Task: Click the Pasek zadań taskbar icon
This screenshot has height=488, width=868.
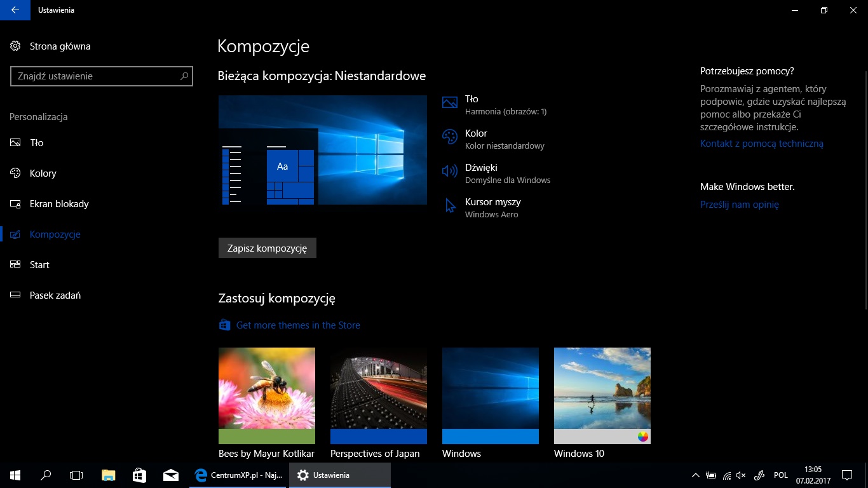Action: [16, 295]
